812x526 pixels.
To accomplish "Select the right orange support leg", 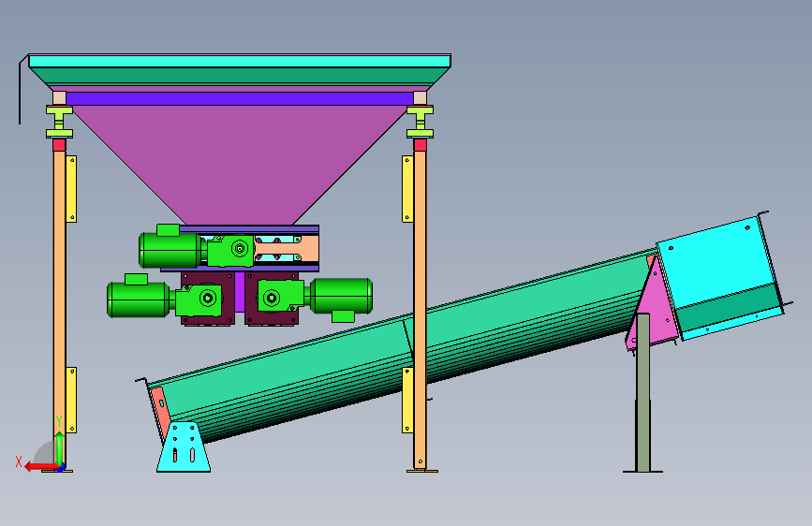I will [420, 309].
